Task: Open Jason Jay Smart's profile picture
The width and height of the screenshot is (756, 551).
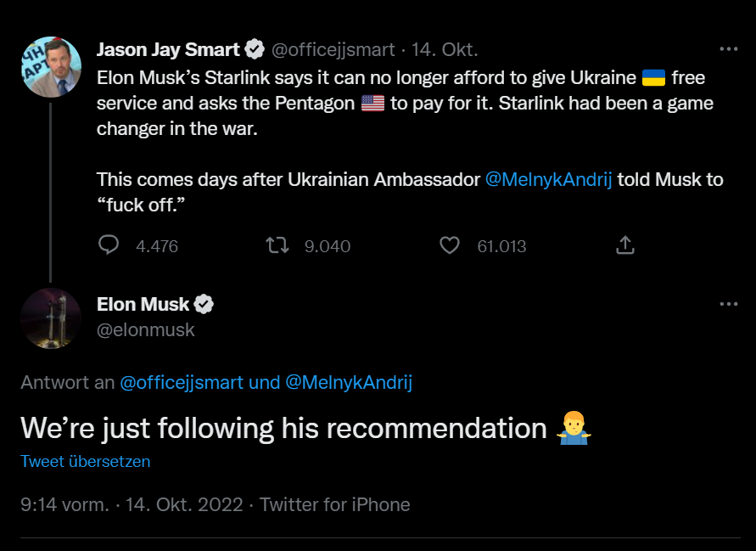Action: (51, 67)
